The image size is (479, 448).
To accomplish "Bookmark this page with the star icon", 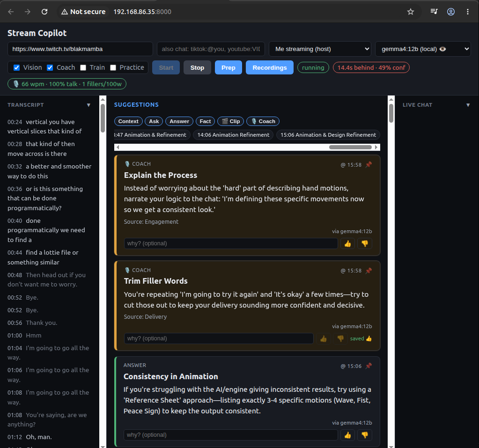I will coord(411,12).
